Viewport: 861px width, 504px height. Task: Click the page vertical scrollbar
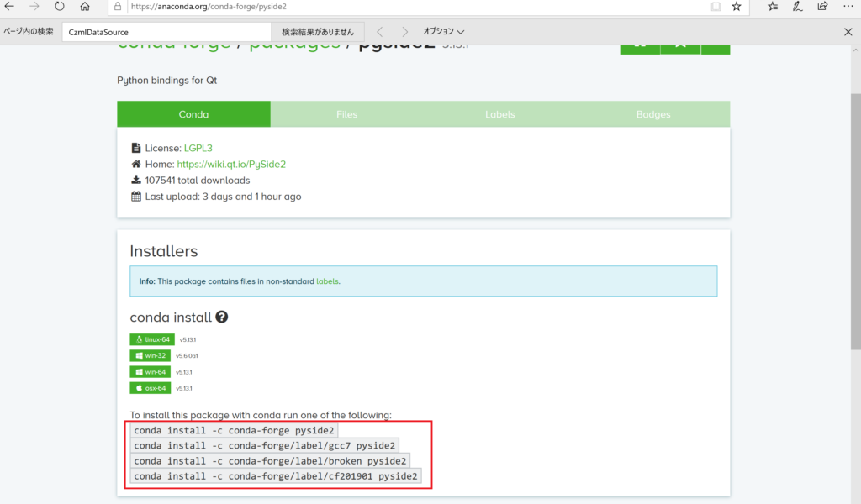coord(855,222)
